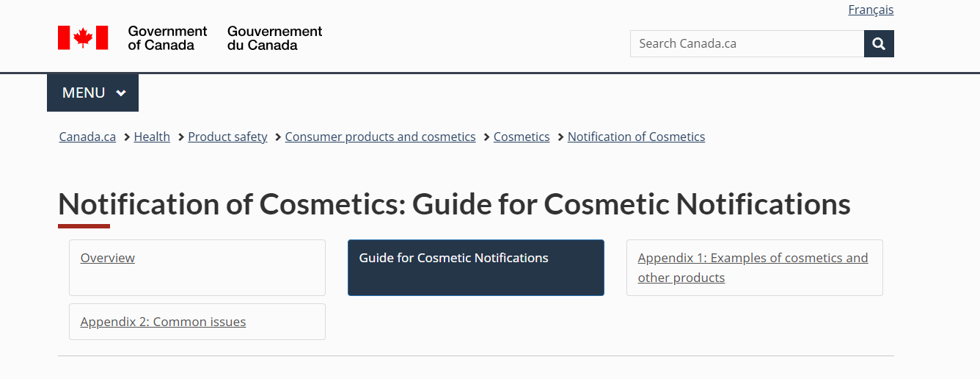Select the Guide for Cosmetic Notifications tab

click(453, 258)
